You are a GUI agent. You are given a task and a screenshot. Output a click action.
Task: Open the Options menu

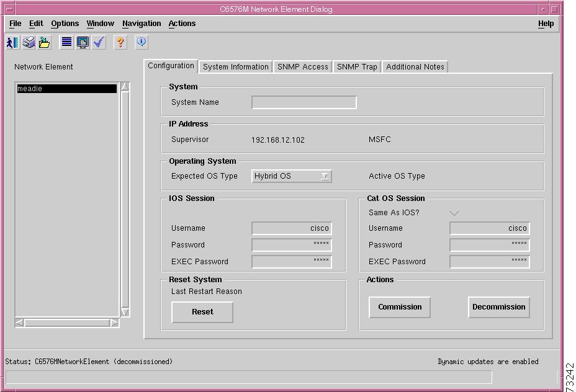tap(65, 24)
